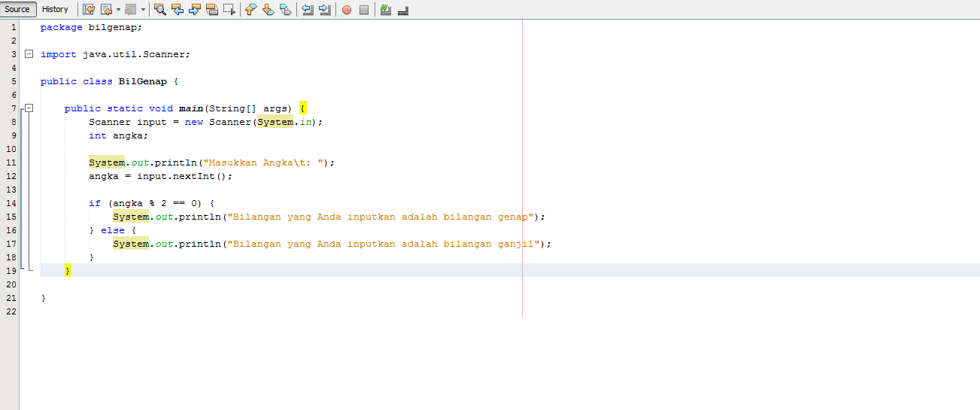Image resolution: width=980 pixels, height=410 pixels.
Task: Toggle Highlight Search icon
Action: (212, 10)
